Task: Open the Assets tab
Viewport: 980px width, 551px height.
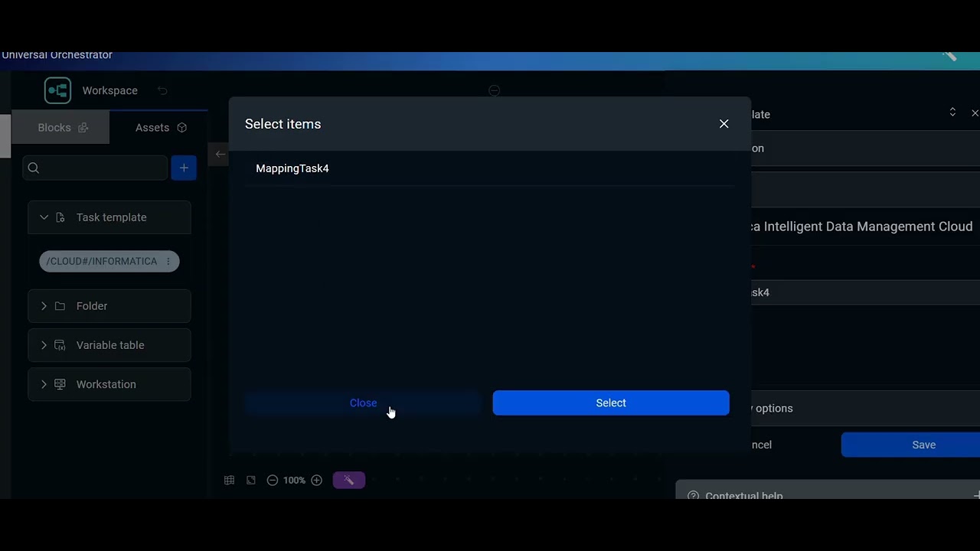Action: 161,128
